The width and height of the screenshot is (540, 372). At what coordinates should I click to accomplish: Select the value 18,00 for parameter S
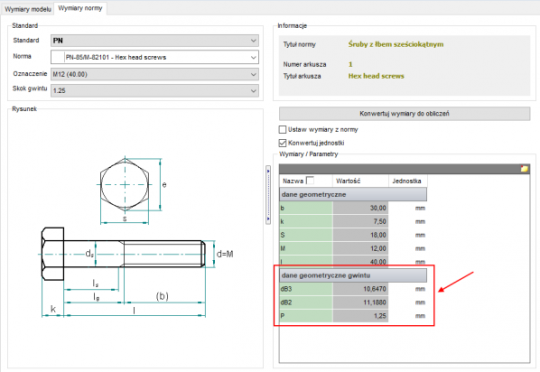(360, 235)
